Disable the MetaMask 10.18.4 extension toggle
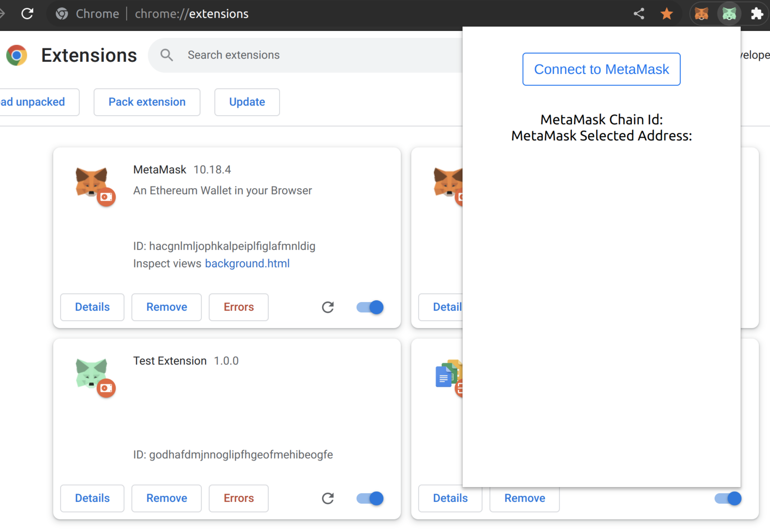Image resolution: width=770 pixels, height=532 pixels. (x=370, y=307)
